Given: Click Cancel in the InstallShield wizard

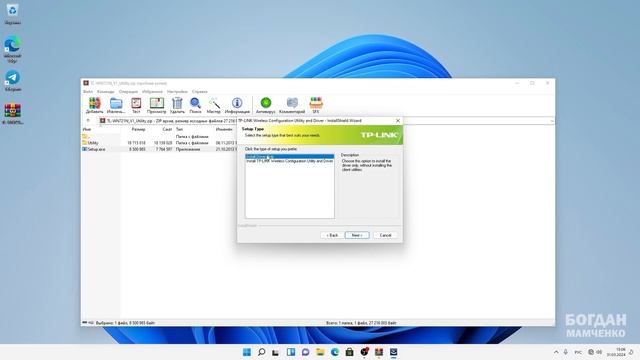Looking at the screenshot, I should (x=385, y=235).
